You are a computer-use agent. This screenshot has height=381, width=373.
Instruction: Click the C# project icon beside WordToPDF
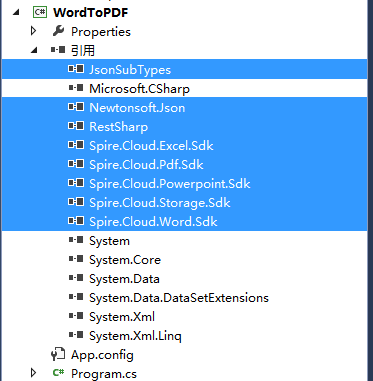coord(40,12)
